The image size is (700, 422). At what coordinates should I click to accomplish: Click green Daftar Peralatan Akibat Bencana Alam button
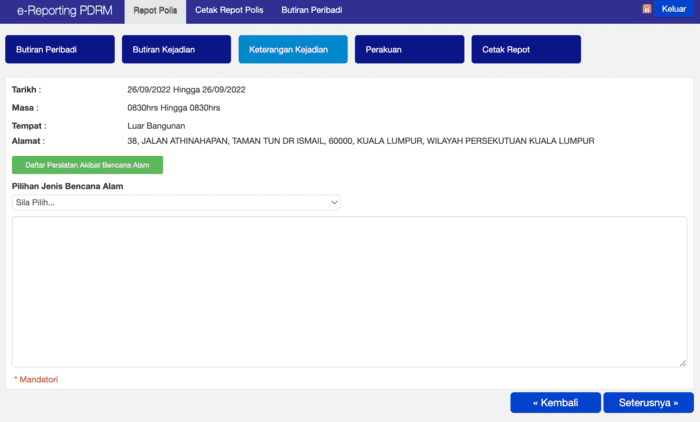[x=87, y=164]
